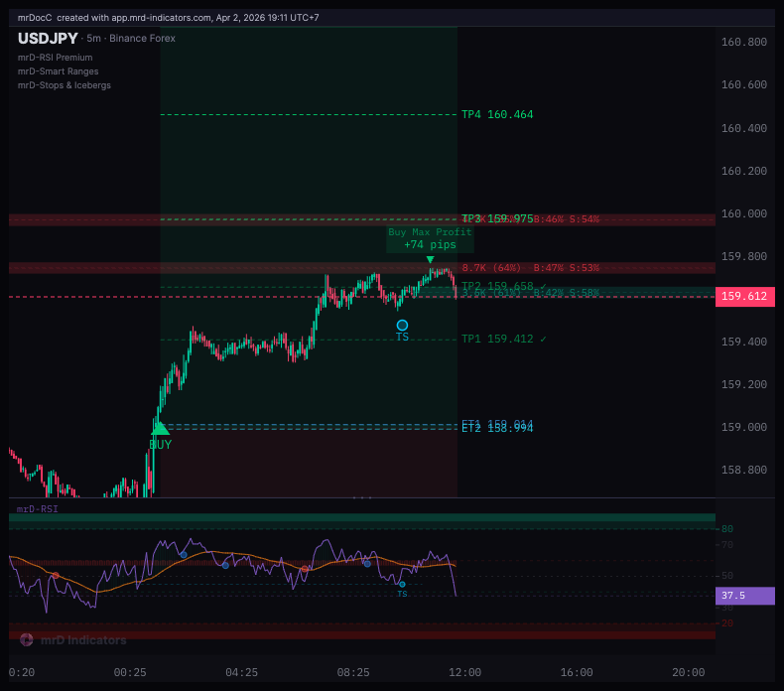
Task: Click the B:47% S:53% ratio text
Action: click(x=566, y=268)
